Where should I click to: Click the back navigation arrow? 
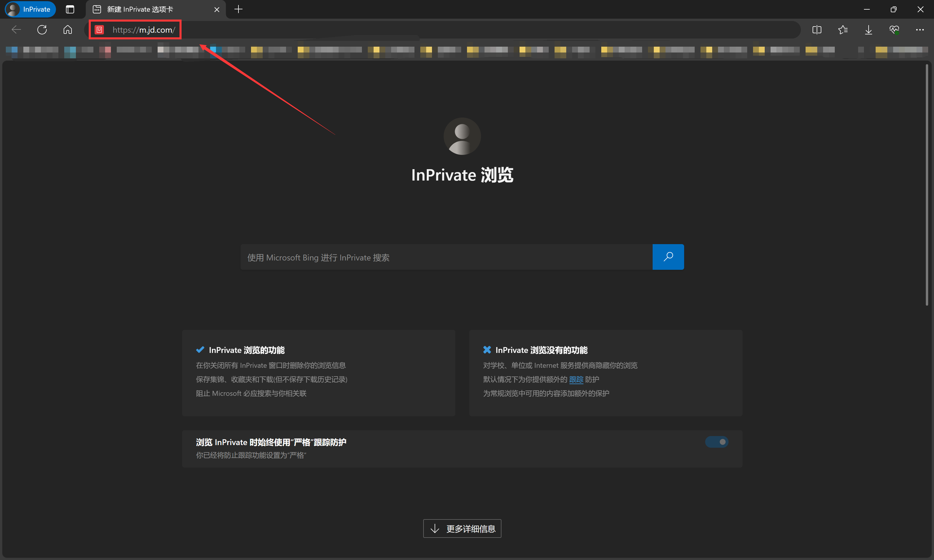(16, 30)
